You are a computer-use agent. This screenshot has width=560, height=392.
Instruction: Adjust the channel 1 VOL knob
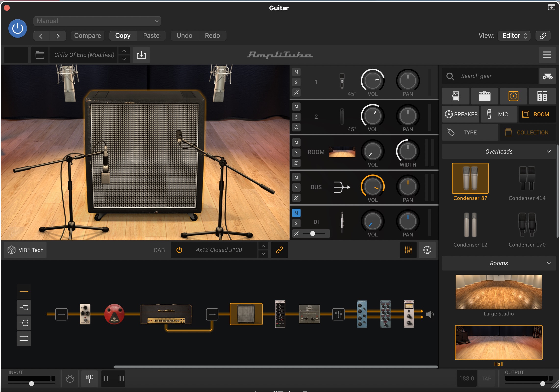(x=373, y=80)
